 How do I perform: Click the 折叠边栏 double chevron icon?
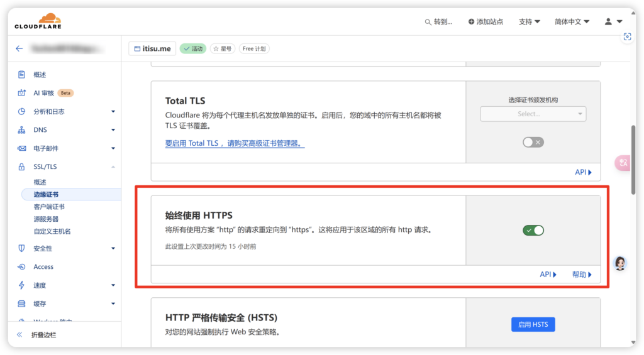[19, 334]
